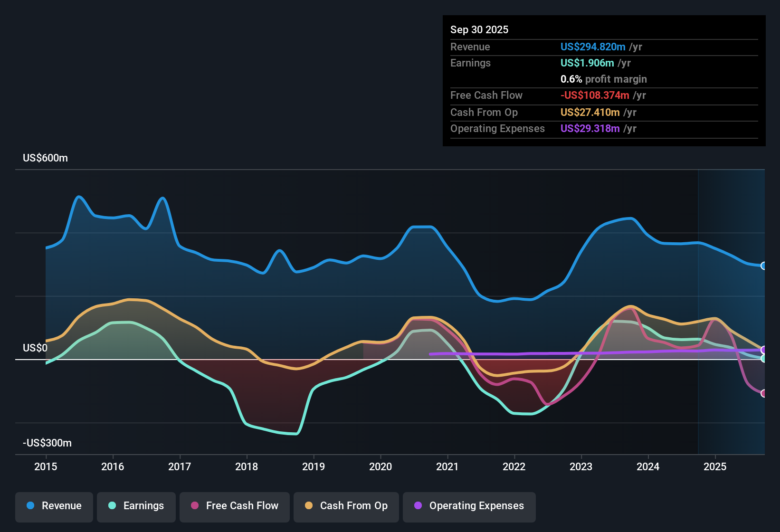Select the Operating Expenses legend entry

pos(469,506)
